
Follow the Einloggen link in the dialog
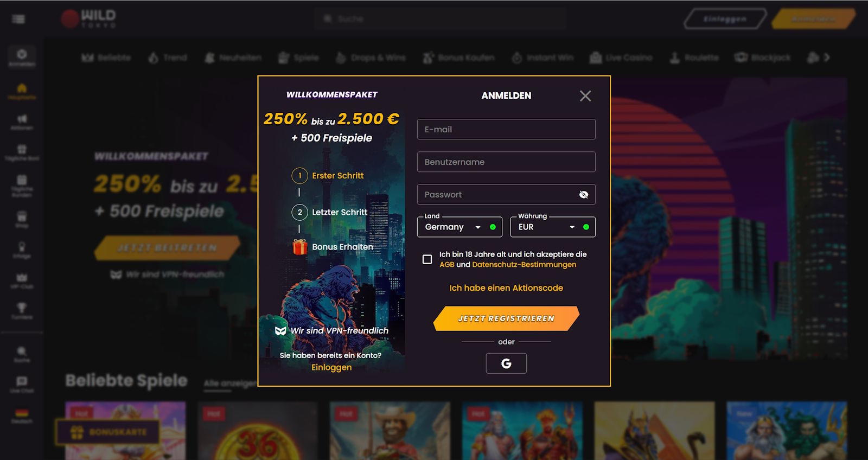tap(331, 367)
